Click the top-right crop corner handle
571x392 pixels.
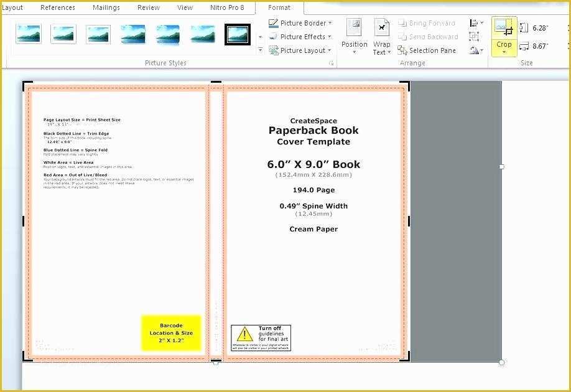(x=406, y=85)
